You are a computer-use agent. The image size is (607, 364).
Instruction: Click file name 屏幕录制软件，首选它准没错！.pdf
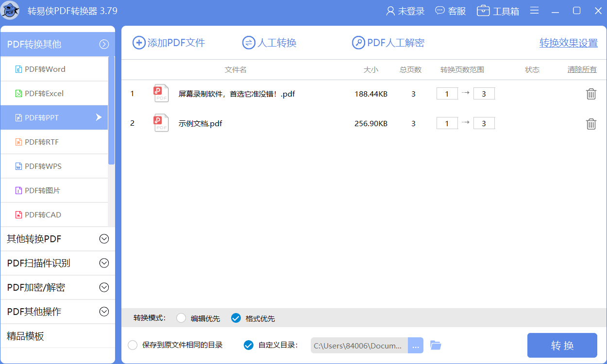click(237, 94)
